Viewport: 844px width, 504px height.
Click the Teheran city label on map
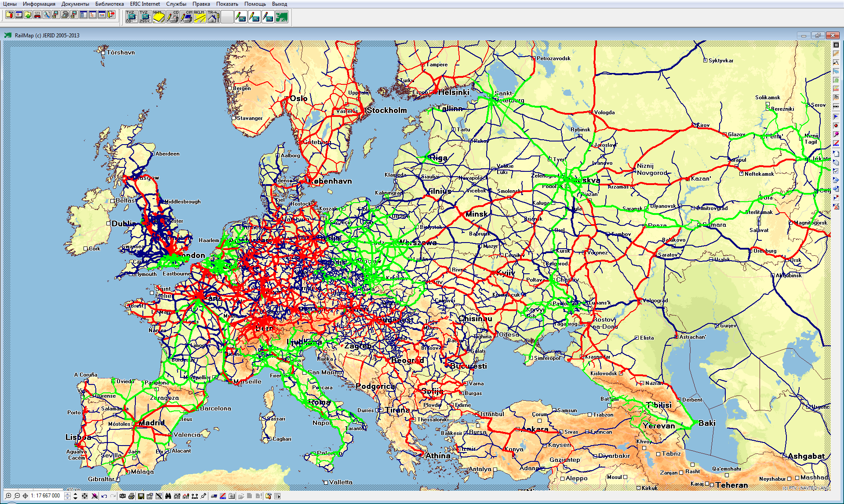[731, 485]
